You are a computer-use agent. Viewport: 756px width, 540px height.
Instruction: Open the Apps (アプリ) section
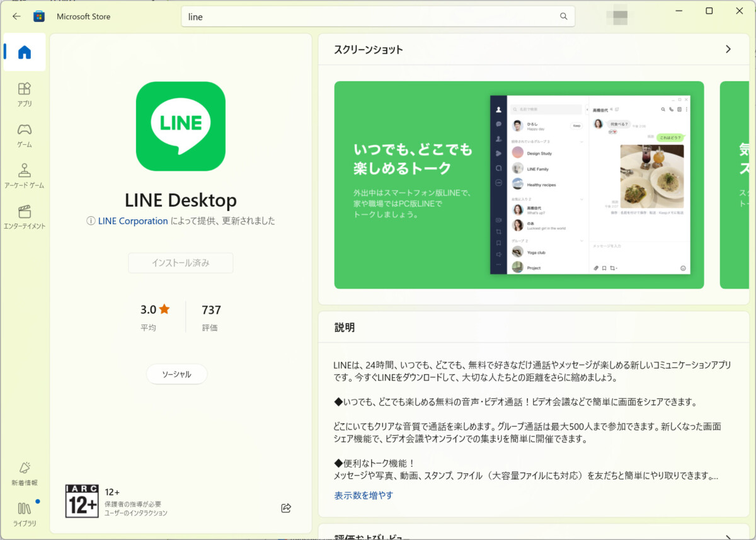(25, 94)
